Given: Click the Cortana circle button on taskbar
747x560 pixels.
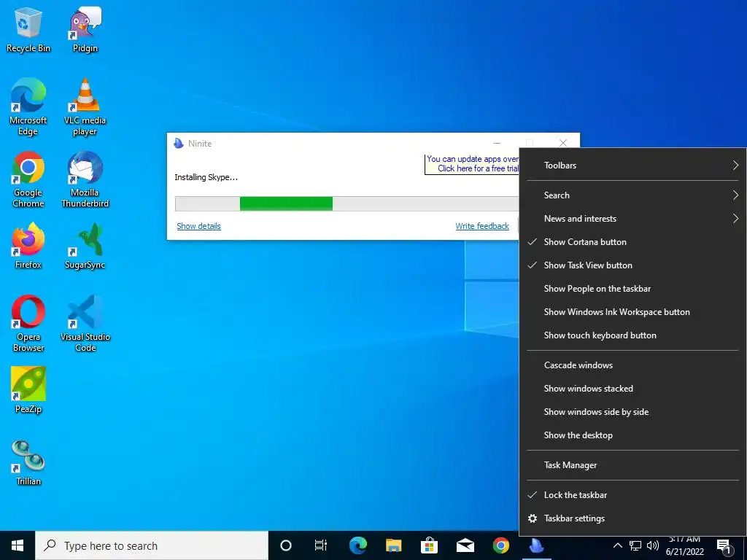Looking at the screenshot, I should pyautogui.click(x=285, y=545).
